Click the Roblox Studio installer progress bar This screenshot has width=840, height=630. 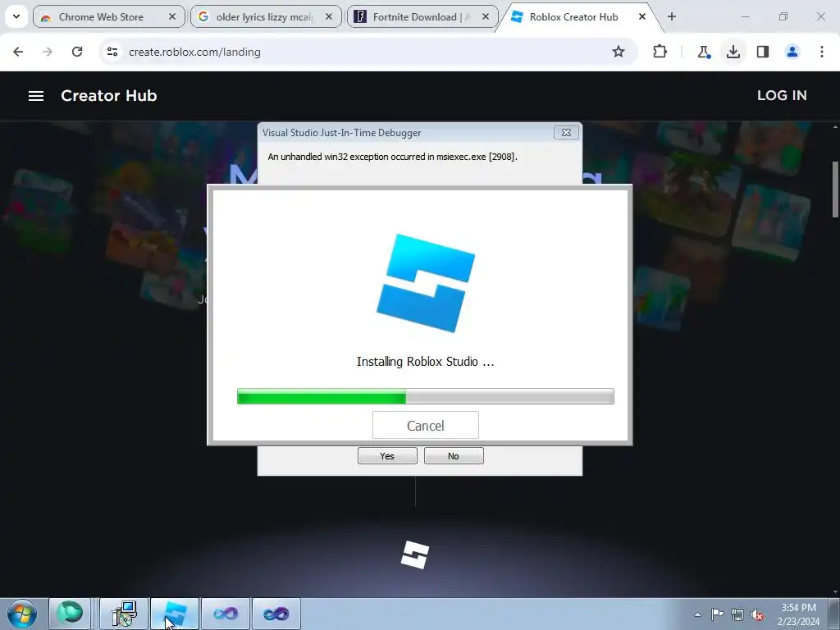click(426, 396)
